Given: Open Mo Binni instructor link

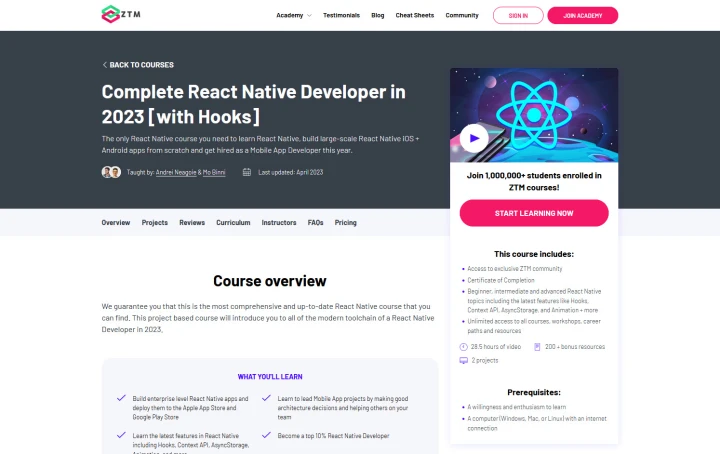Looking at the screenshot, I should [214, 172].
